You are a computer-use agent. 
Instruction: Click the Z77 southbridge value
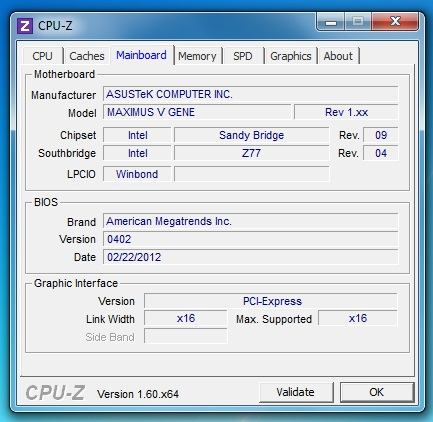[x=252, y=153]
